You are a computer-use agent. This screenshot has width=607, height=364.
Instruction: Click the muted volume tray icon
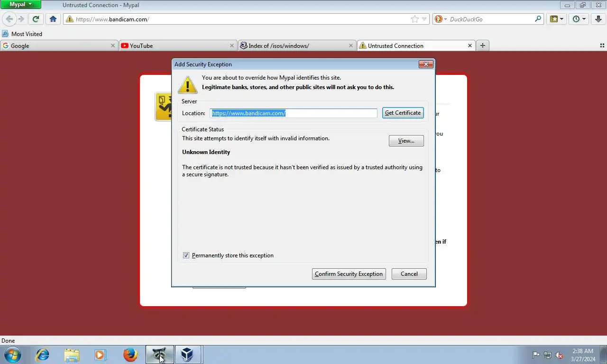click(560, 355)
